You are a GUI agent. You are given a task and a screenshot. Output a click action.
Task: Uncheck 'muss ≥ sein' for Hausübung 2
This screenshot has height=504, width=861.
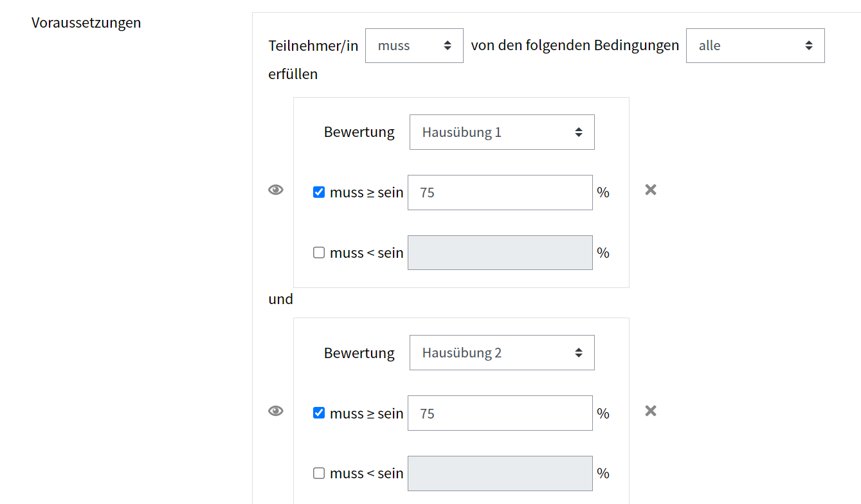click(319, 413)
